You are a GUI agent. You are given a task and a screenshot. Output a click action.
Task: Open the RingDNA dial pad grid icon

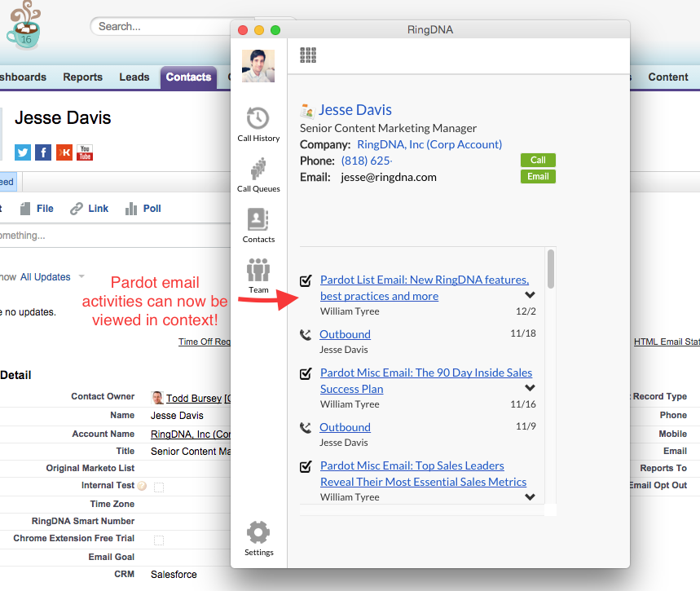[308, 55]
